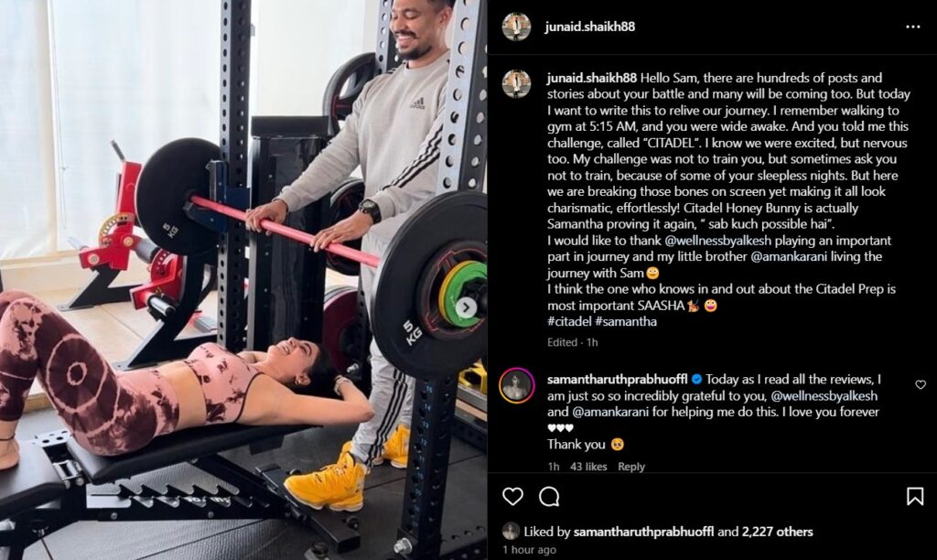Save the post with the bookmark icon
This screenshot has width=937, height=560.
(915, 496)
